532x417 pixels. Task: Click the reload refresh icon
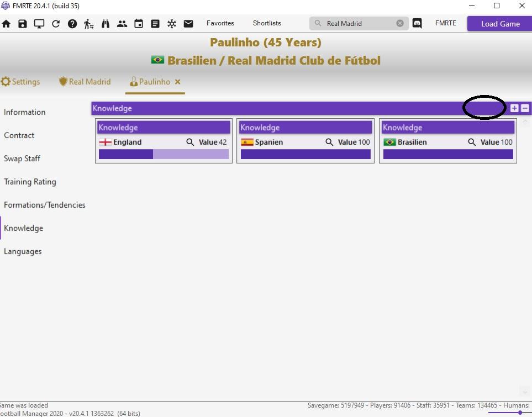(x=56, y=24)
